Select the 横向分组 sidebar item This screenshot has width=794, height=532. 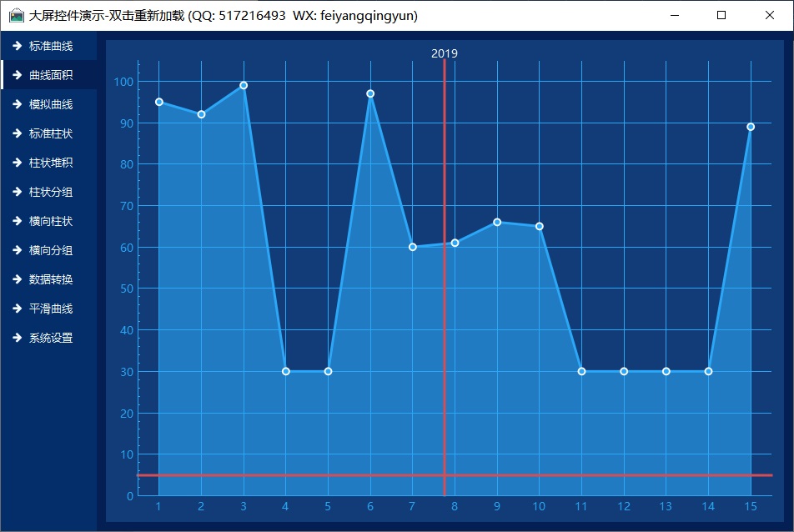50,250
